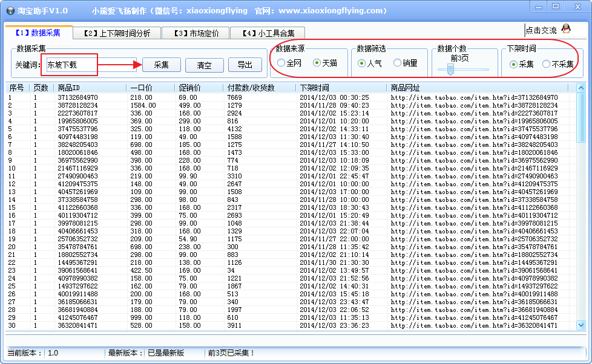This screenshot has width=592, height=364.
Task: Select 不采集 under 下架时间
Action: click(x=557, y=65)
